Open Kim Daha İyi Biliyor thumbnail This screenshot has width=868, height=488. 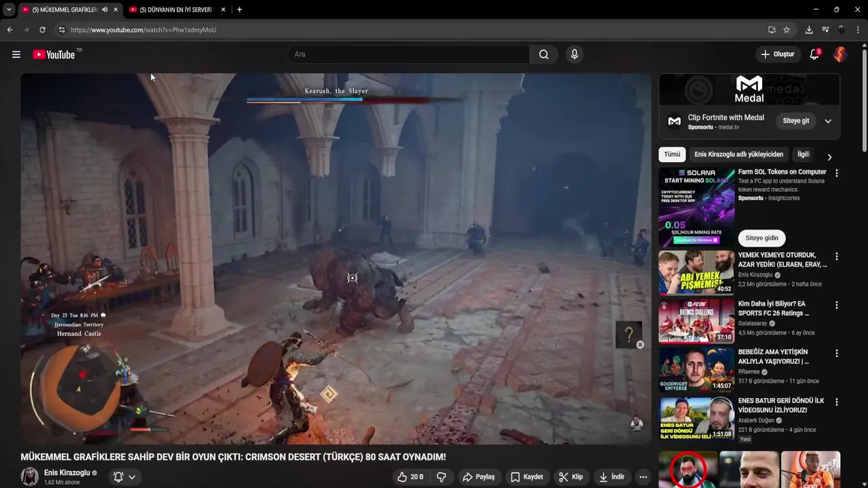696,321
